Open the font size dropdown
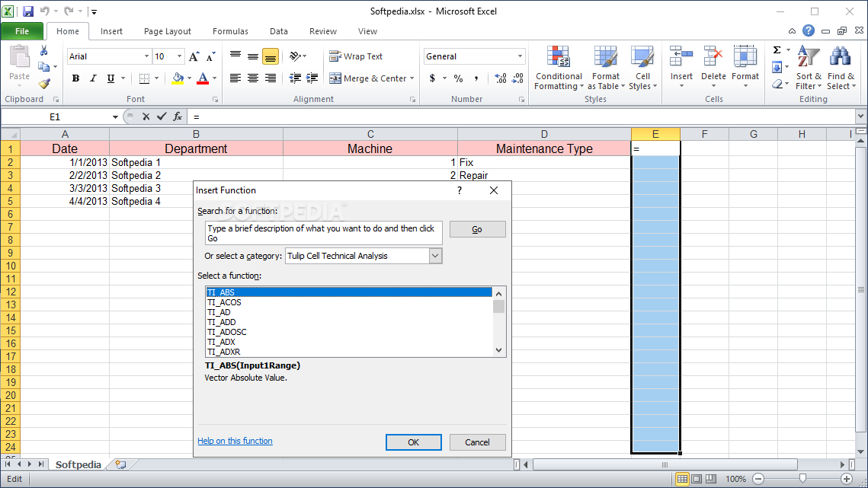 [179, 56]
